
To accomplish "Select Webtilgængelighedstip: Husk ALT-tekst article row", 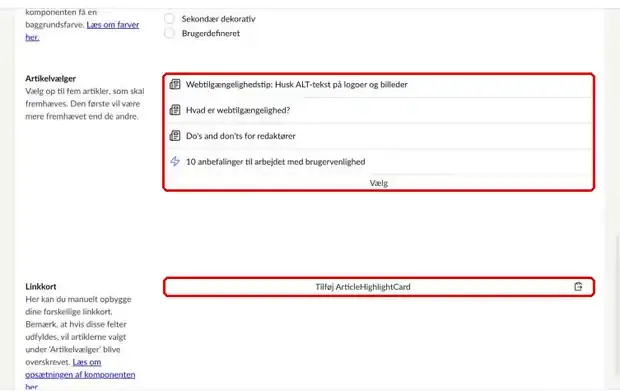I will coord(378,84).
